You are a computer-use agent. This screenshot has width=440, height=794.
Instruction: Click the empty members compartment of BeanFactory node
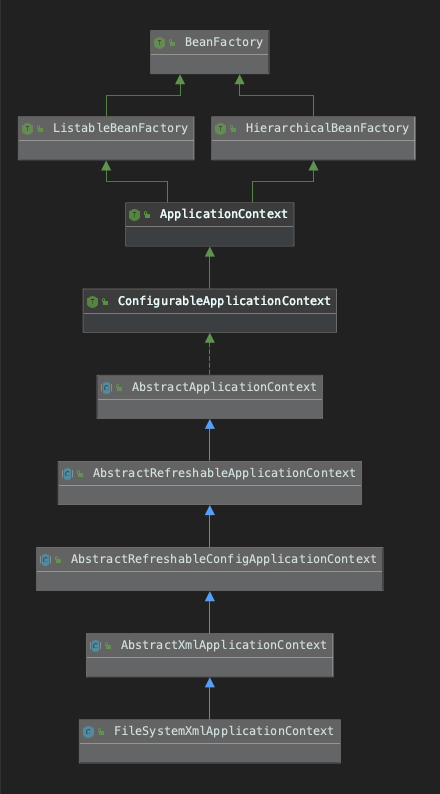[210, 64]
